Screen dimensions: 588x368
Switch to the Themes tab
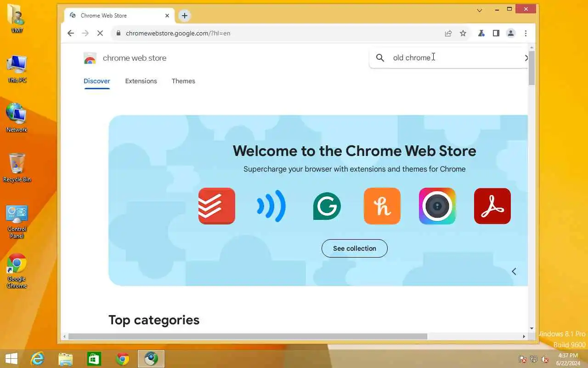click(183, 81)
